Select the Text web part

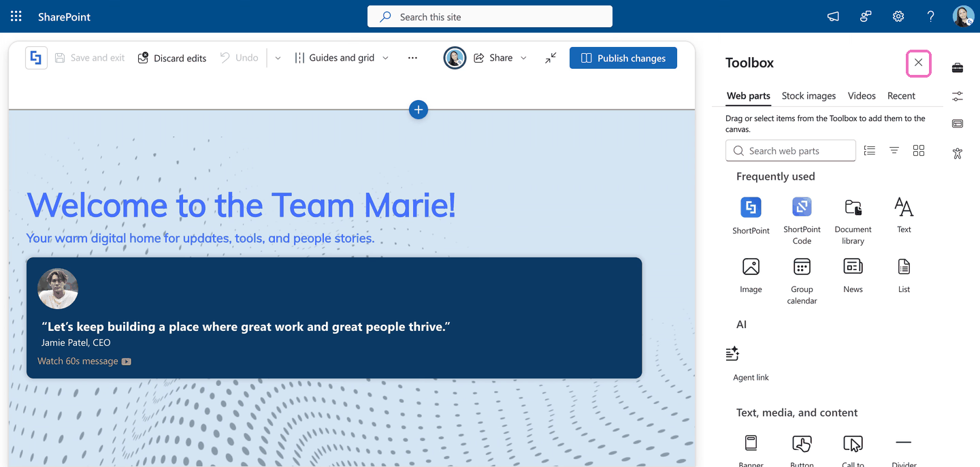pyautogui.click(x=904, y=214)
